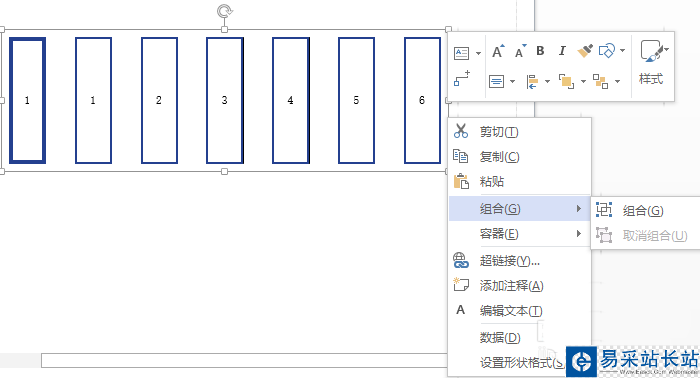Expand the 容器(E) submenu arrow
Image resolution: width=700 pixels, height=378 pixels.
coord(579,233)
